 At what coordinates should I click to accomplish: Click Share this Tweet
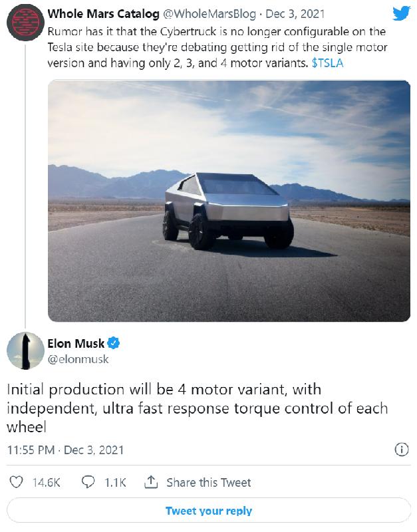(208, 482)
